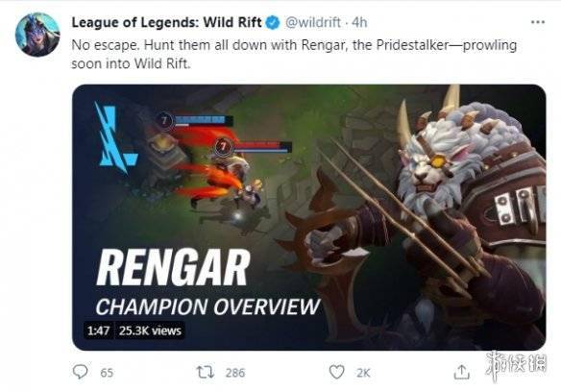
Task: Open the 4h timestamp link
Action: (359, 22)
